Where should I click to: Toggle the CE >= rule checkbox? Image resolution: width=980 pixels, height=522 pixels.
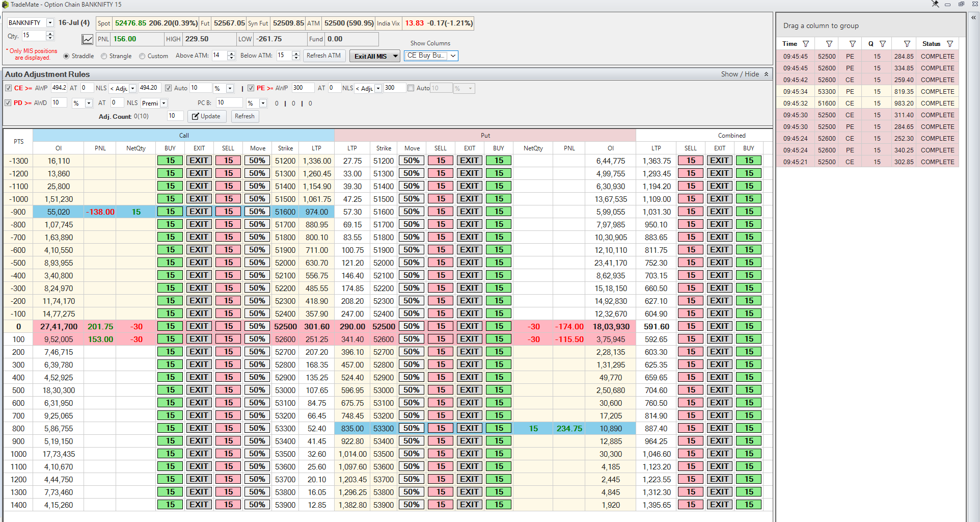[9, 88]
